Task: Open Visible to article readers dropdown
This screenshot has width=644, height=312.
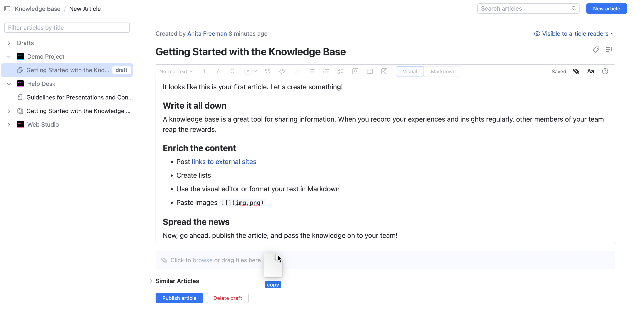Action: tap(574, 34)
